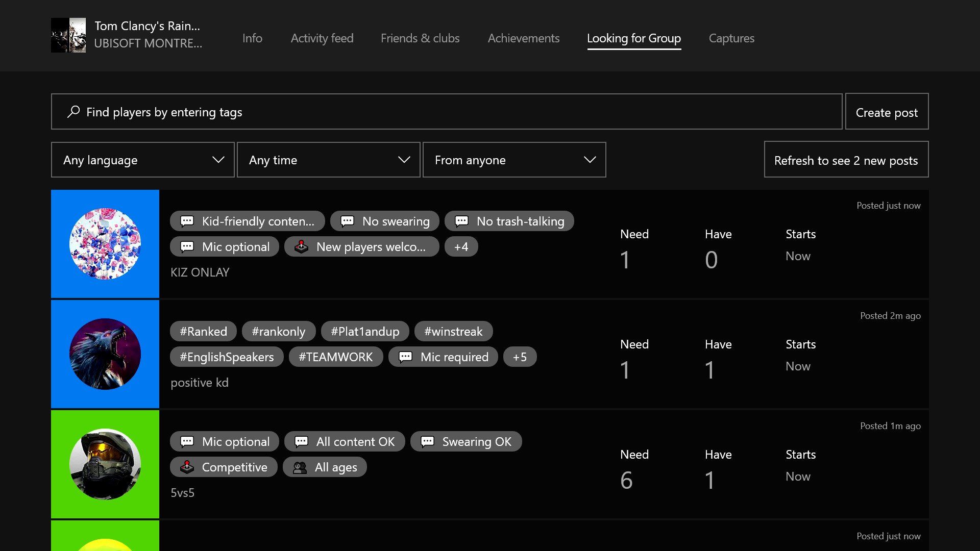980x551 pixels.
Task: Click chat bubble icon on Mic required tag
Action: coord(406,357)
